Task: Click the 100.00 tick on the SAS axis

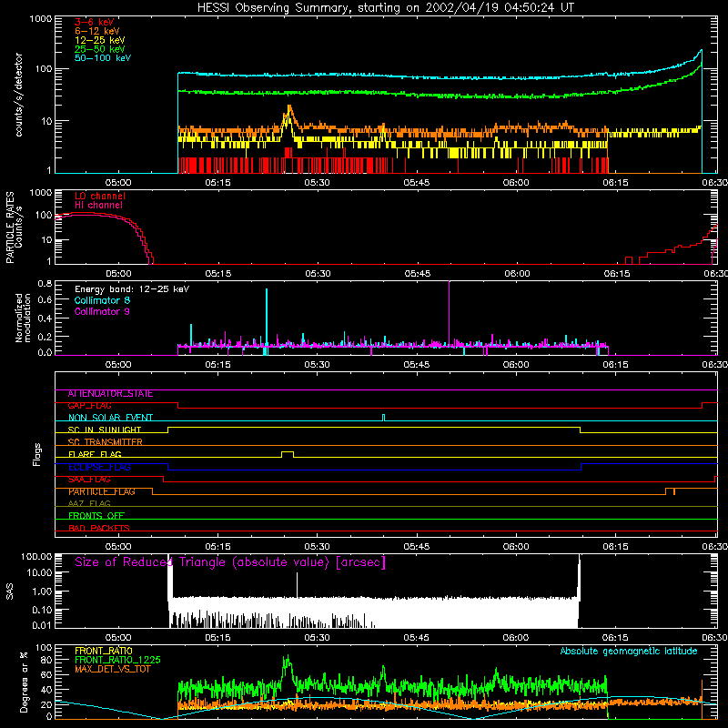Action: tap(36, 556)
